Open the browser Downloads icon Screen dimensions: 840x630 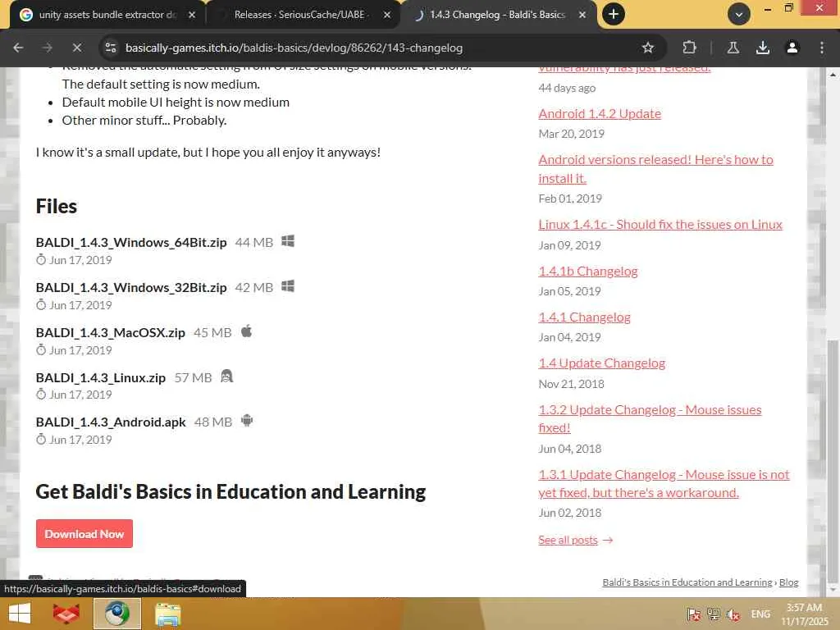[x=762, y=48]
